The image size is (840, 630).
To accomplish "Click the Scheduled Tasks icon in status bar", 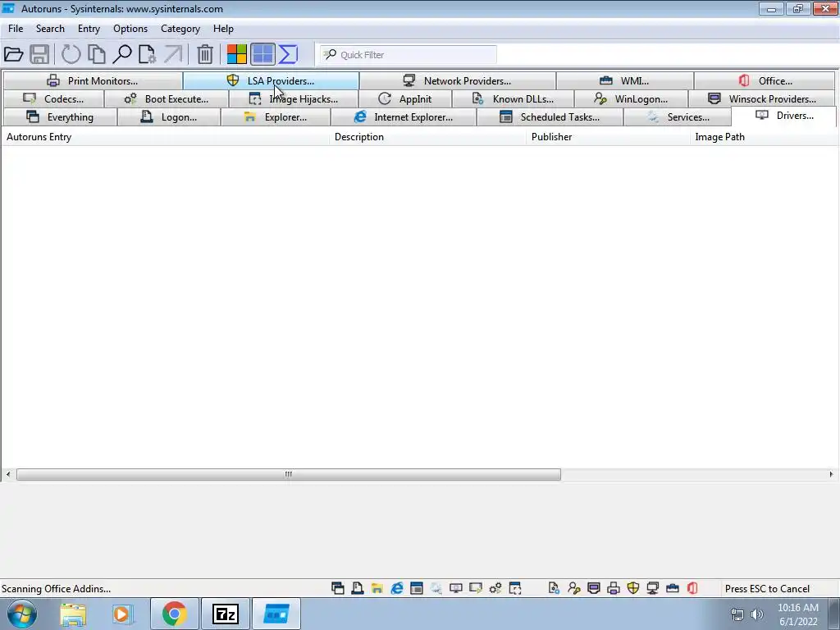I will coord(417,589).
